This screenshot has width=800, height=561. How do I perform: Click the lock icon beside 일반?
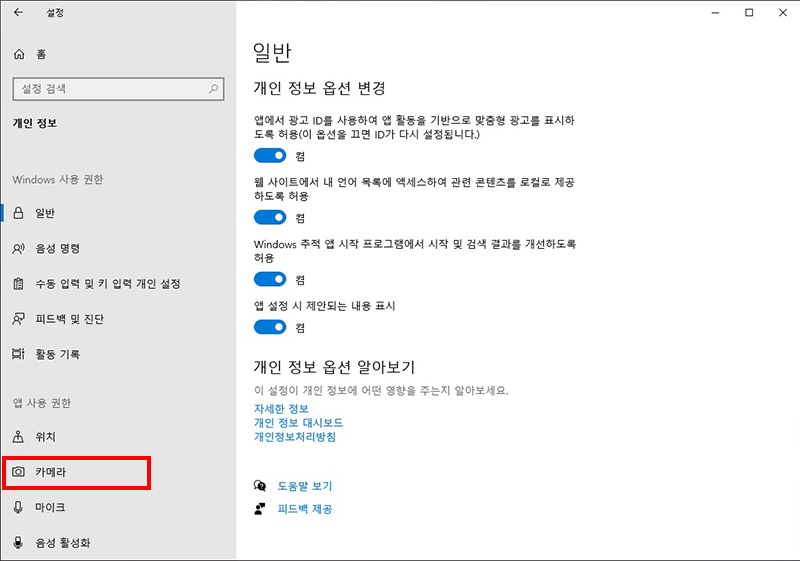[18, 213]
